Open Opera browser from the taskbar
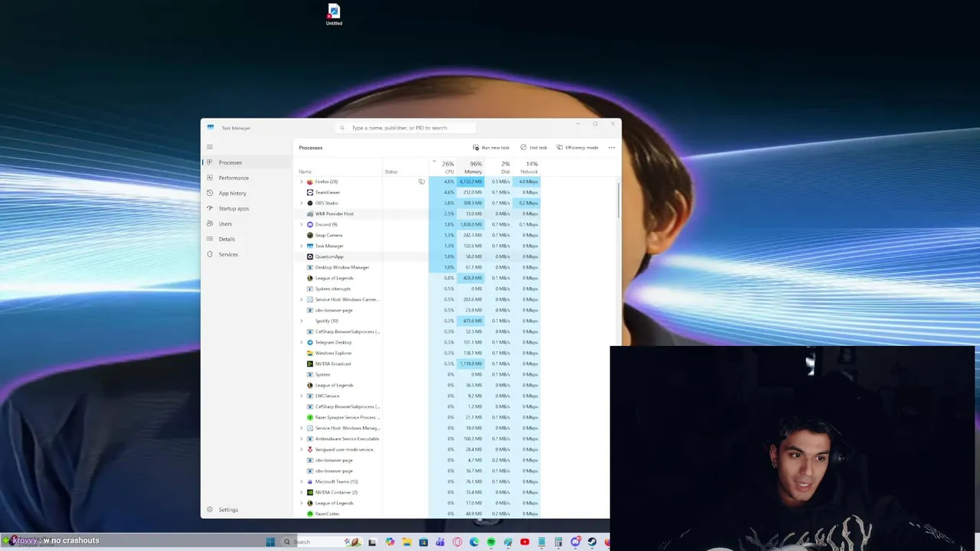The width and height of the screenshot is (980, 551). point(457,542)
